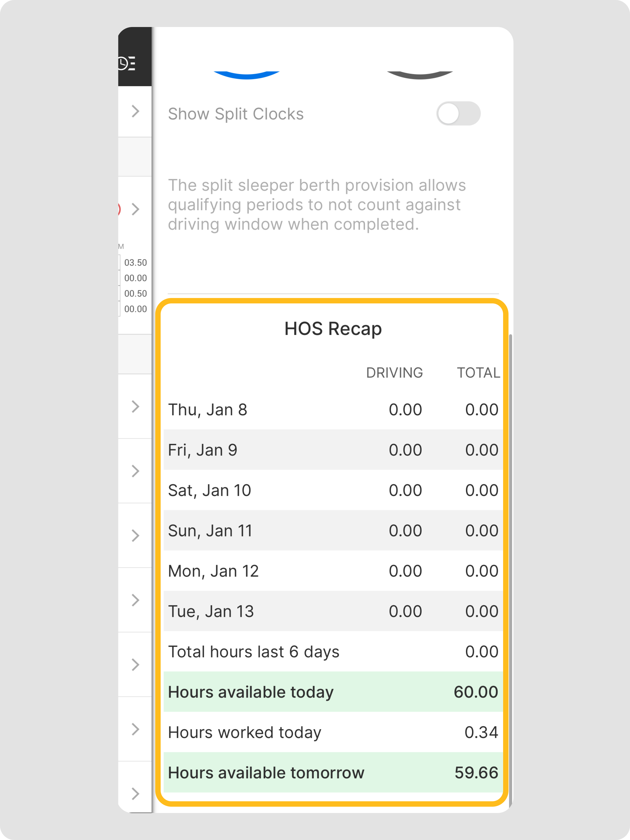Toggle the Show Split Clocks switch
630x840 pixels.
pyautogui.click(x=458, y=113)
